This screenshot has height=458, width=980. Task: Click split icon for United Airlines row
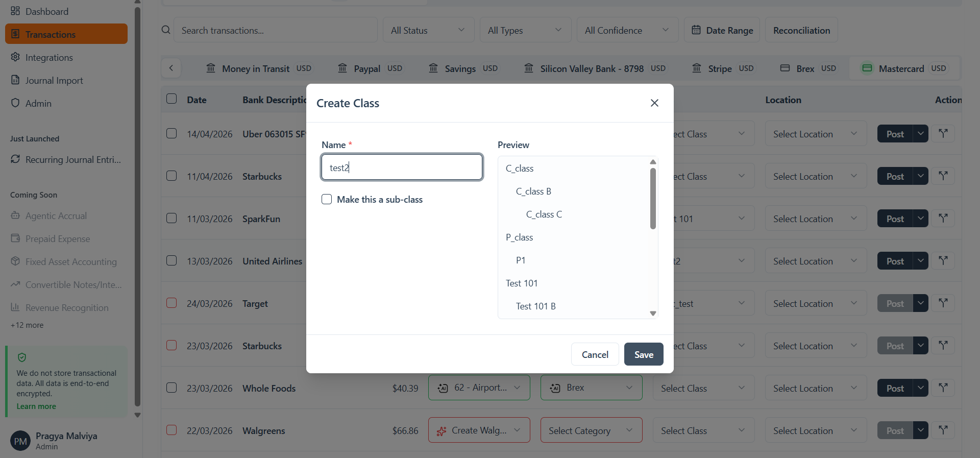tap(943, 260)
